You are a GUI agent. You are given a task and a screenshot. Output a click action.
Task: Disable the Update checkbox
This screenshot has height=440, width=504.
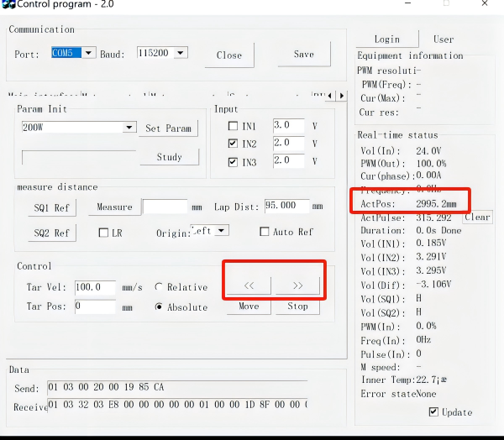tap(433, 412)
